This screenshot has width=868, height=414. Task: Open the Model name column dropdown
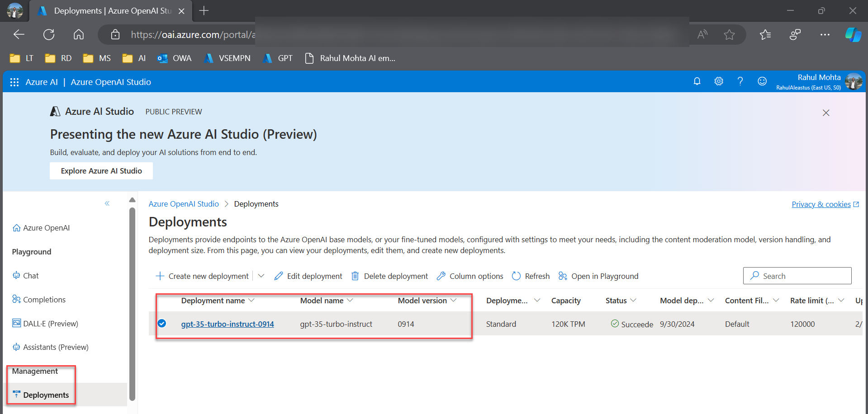pyautogui.click(x=350, y=300)
